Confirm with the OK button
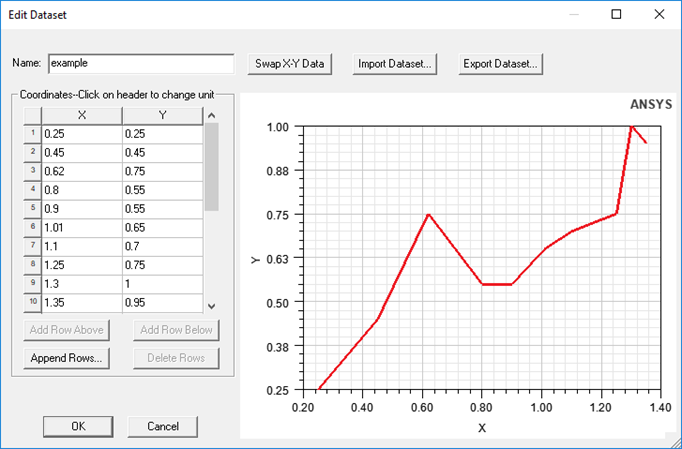Image resolution: width=682 pixels, height=449 pixels. click(78, 427)
